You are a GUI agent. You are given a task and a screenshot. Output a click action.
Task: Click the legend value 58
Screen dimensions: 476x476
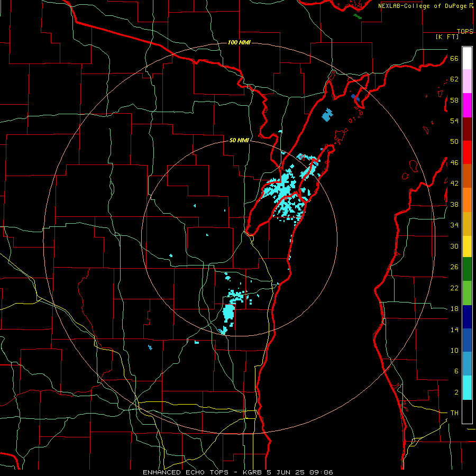click(x=454, y=100)
